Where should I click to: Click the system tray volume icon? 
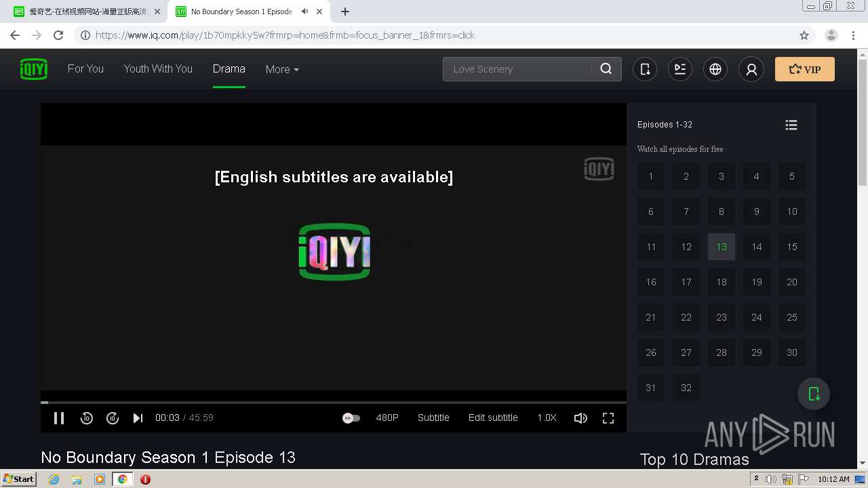(772, 479)
